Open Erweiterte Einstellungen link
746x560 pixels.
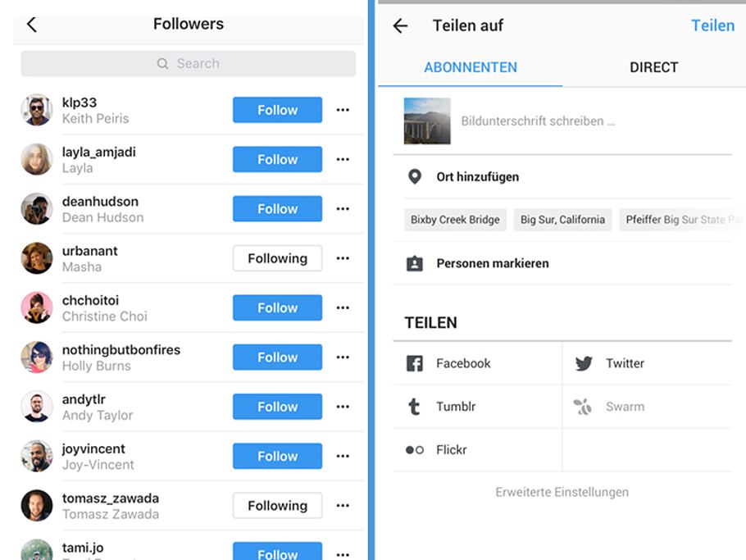coord(562,492)
